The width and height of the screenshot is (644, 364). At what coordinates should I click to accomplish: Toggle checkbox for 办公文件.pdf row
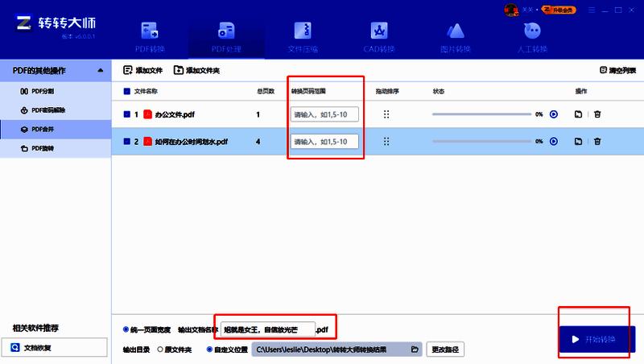(x=127, y=114)
